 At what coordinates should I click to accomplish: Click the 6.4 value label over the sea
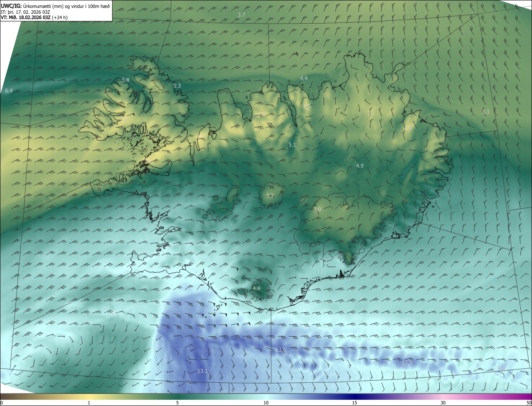point(9,90)
